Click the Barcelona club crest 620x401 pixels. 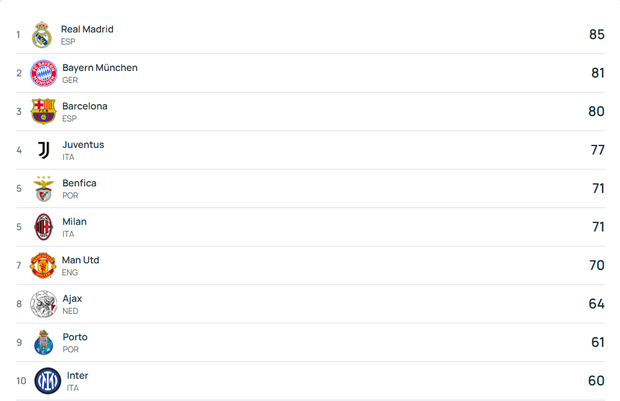(x=43, y=111)
